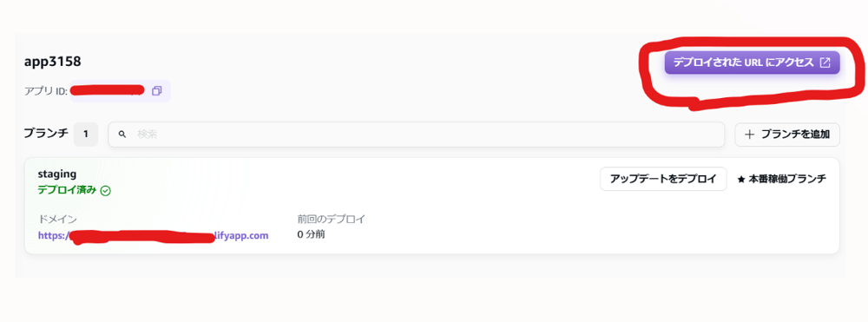Open デプロイされた URL にアクセス button
This screenshot has width=868, height=322.
click(x=753, y=62)
